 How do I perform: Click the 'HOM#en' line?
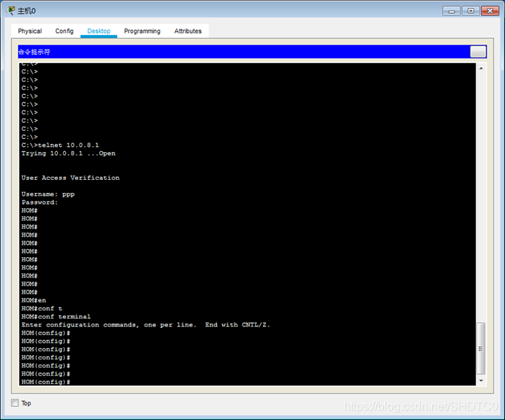34,300
